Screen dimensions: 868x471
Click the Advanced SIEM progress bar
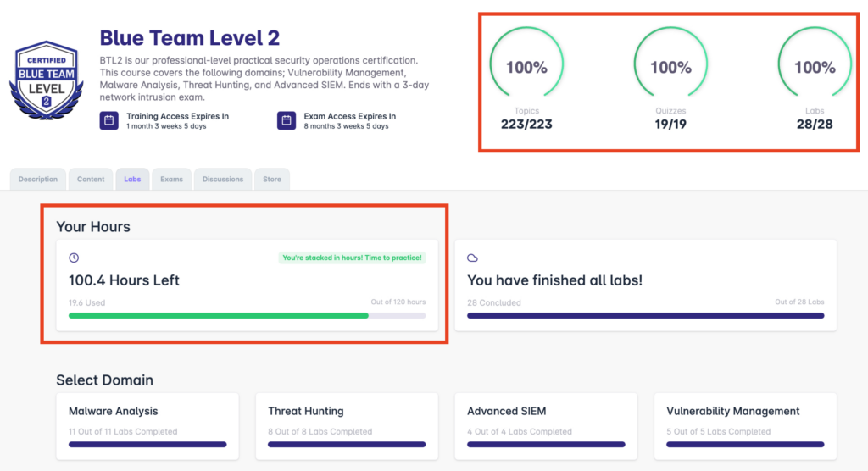click(546, 445)
